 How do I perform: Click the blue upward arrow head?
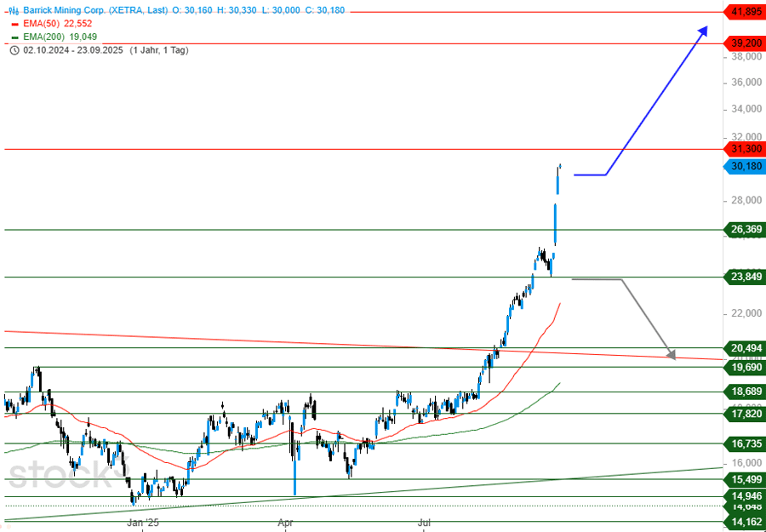point(702,31)
